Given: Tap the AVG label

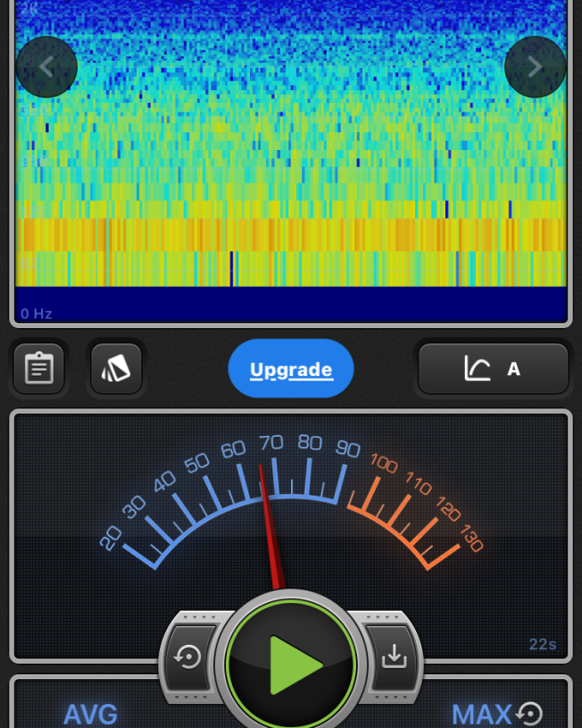Looking at the screenshot, I should tap(90, 715).
